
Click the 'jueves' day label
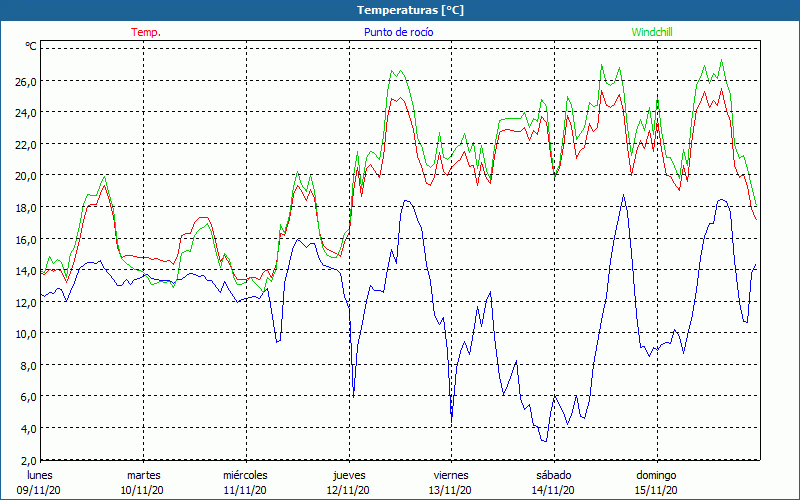coord(349,476)
